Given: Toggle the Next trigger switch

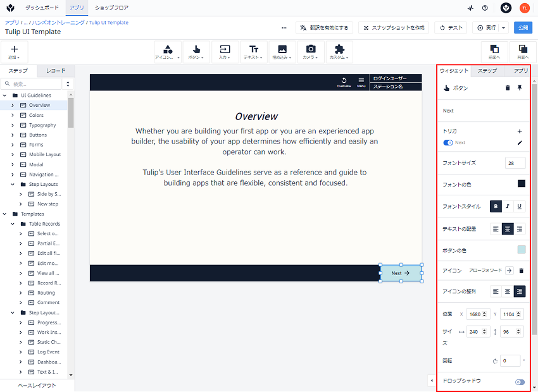Looking at the screenshot, I should point(447,142).
